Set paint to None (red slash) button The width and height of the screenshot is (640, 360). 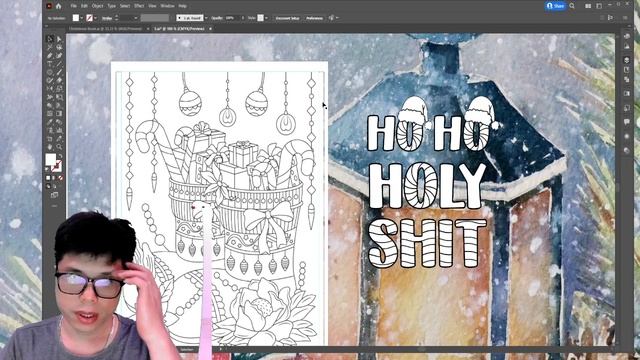(x=60, y=178)
